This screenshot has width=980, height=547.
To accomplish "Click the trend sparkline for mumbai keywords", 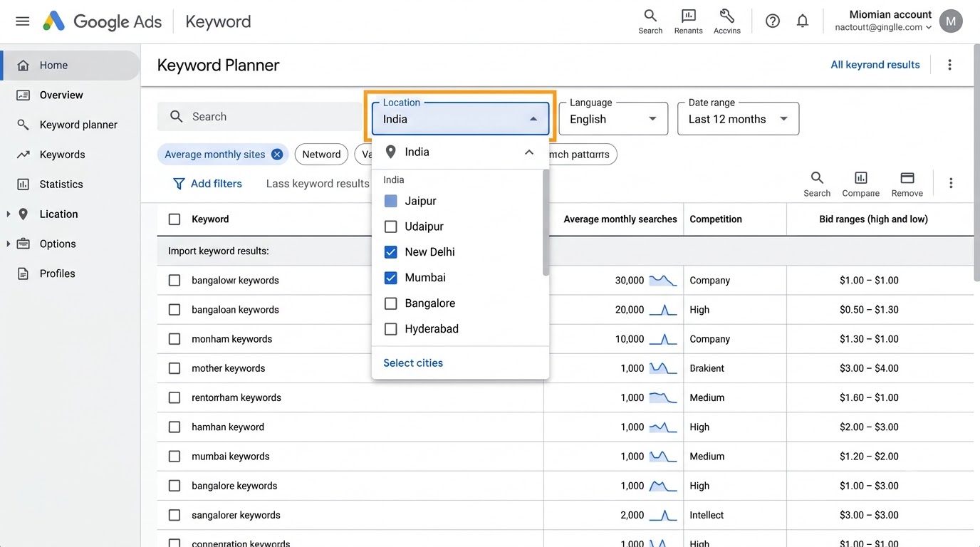I will point(663,457).
